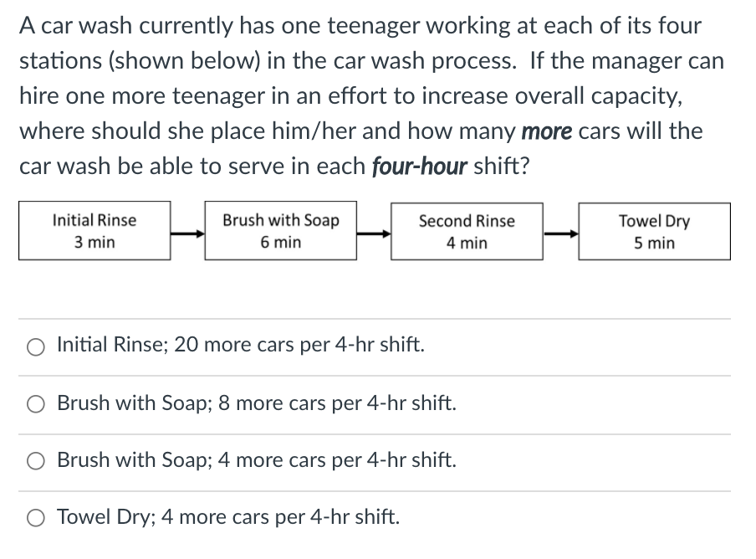756x559 pixels.
Task: Click the 5 min label under Towel Dry
Action: (x=653, y=242)
